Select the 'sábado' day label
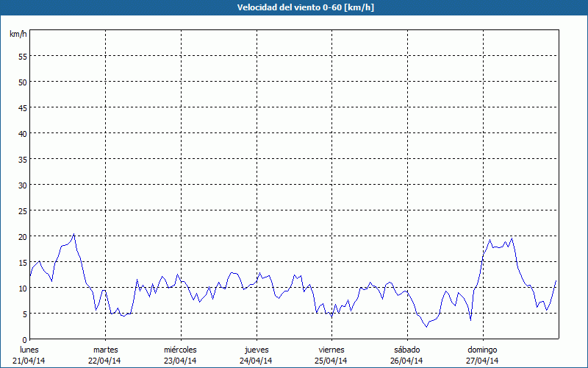588x368 pixels. (407, 349)
